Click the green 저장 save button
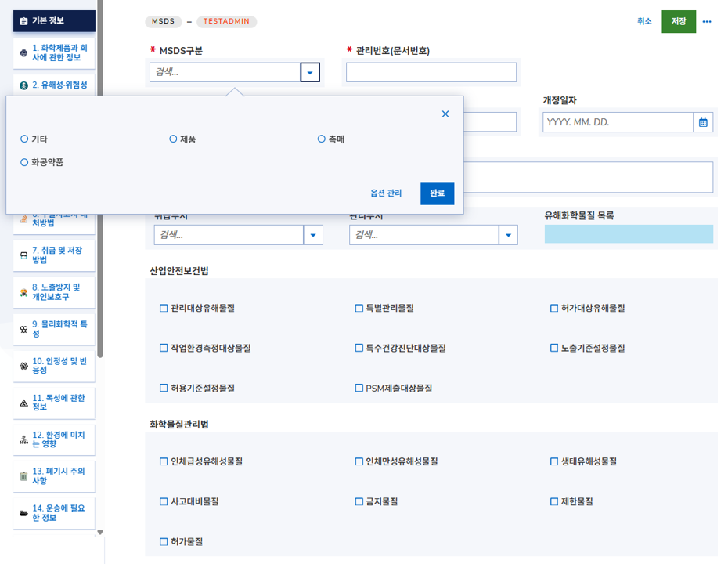Screen dimensions: 728x564 (679, 21)
